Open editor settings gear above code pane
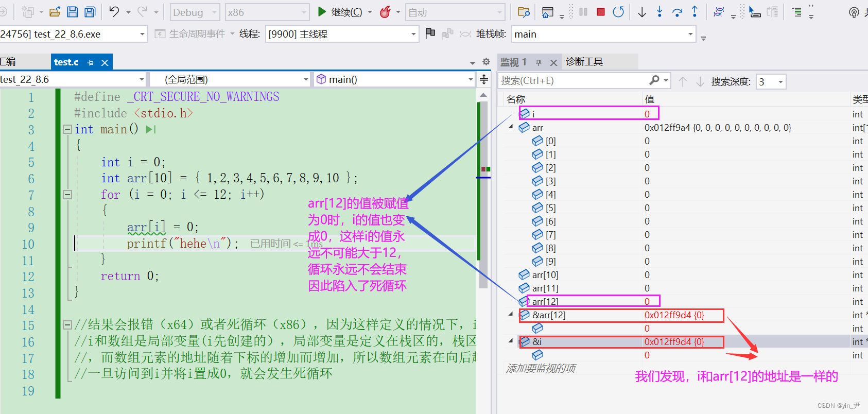Viewport: 868px width, 414px height. point(486,62)
